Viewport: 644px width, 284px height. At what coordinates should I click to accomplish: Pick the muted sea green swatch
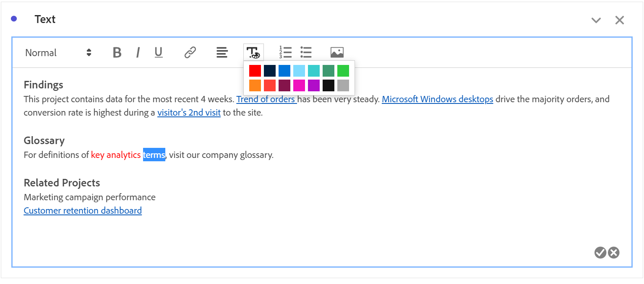(329, 71)
